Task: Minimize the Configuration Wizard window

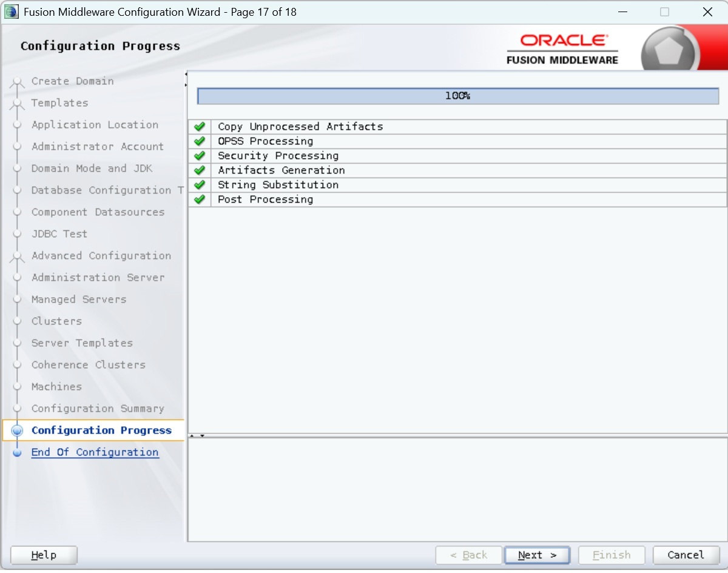Action: (x=622, y=12)
